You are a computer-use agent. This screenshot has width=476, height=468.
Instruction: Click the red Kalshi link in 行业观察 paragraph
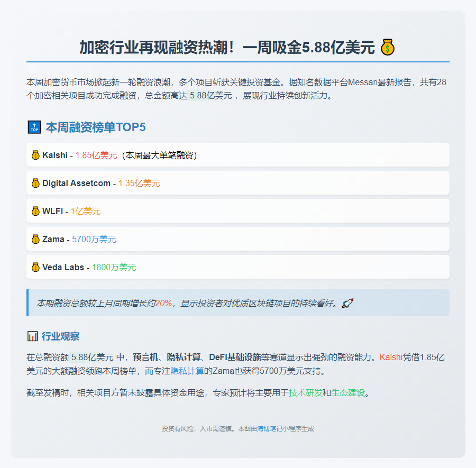tap(391, 357)
